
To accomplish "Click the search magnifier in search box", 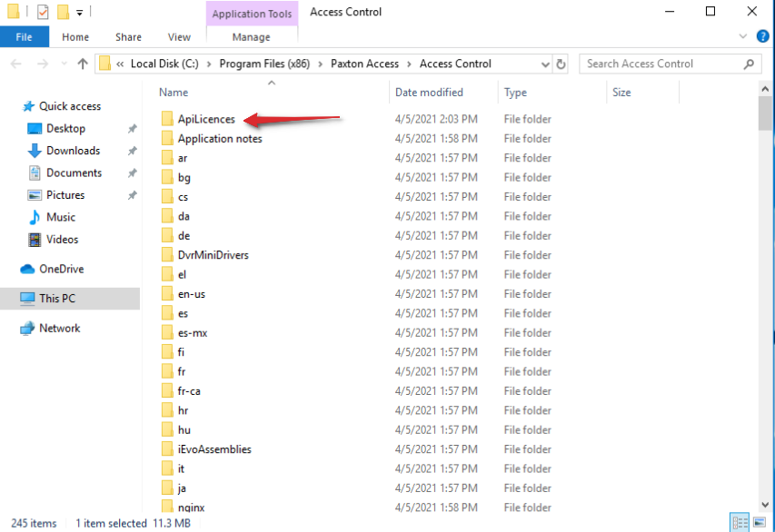I will pyautogui.click(x=747, y=64).
